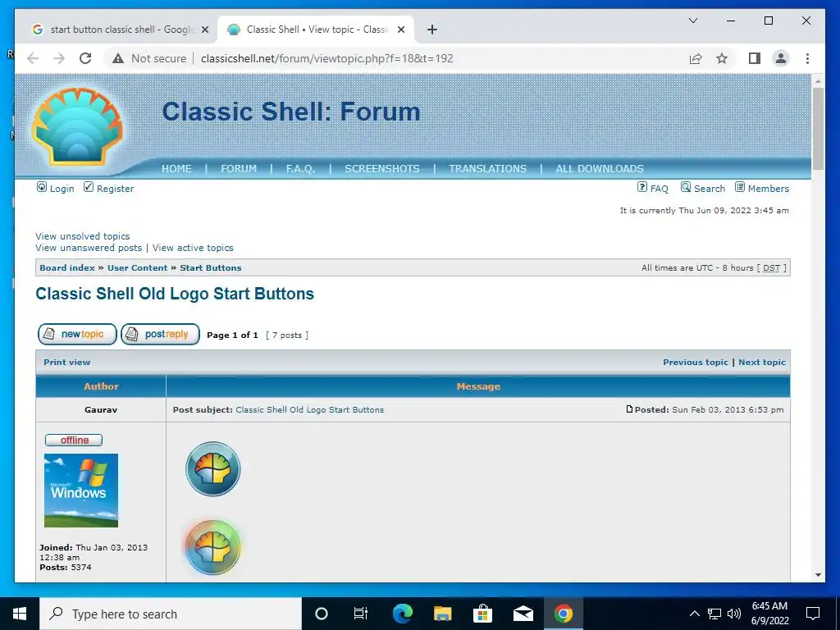Go to HOME in site navigation
840x630 pixels.
pyautogui.click(x=176, y=169)
